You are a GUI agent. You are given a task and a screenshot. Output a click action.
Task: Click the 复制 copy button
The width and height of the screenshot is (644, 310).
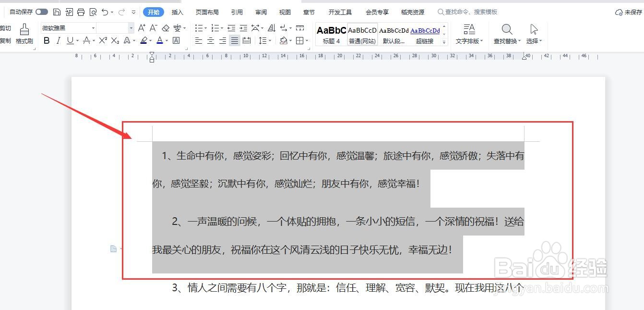[5, 41]
